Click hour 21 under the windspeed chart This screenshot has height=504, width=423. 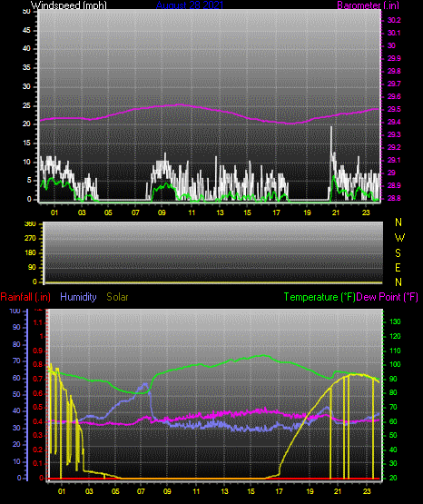click(x=336, y=212)
